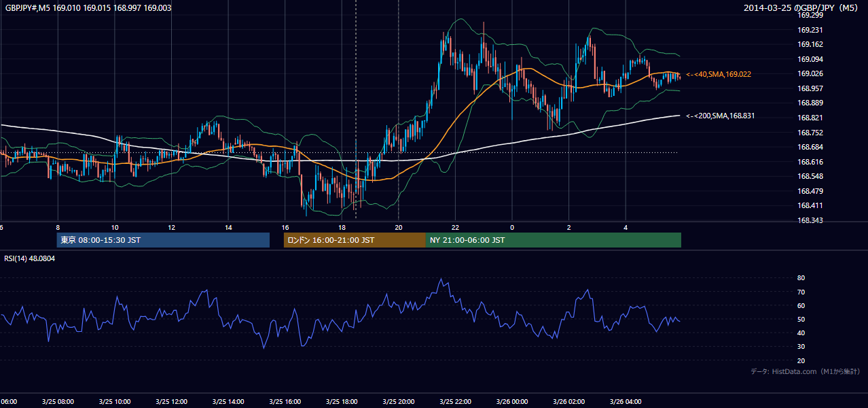
Task: Click RSI axis level 20 on right scale
Action: [x=801, y=360]
